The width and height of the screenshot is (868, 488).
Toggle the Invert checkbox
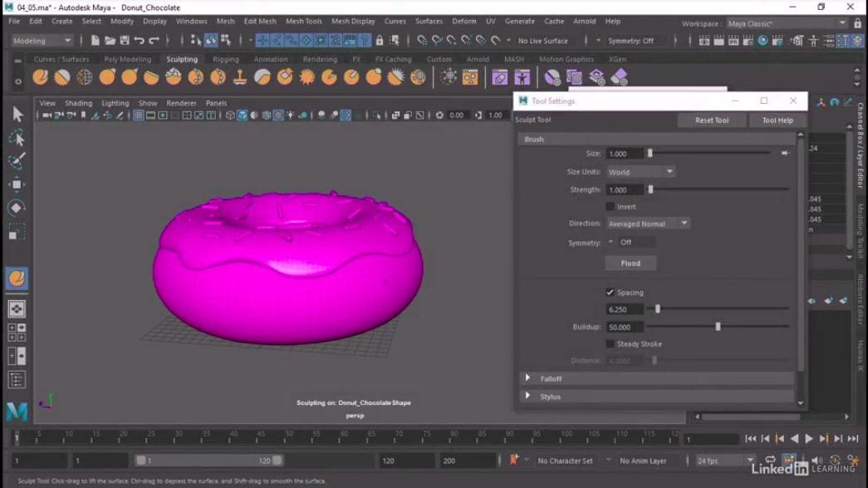coord(610,207)
